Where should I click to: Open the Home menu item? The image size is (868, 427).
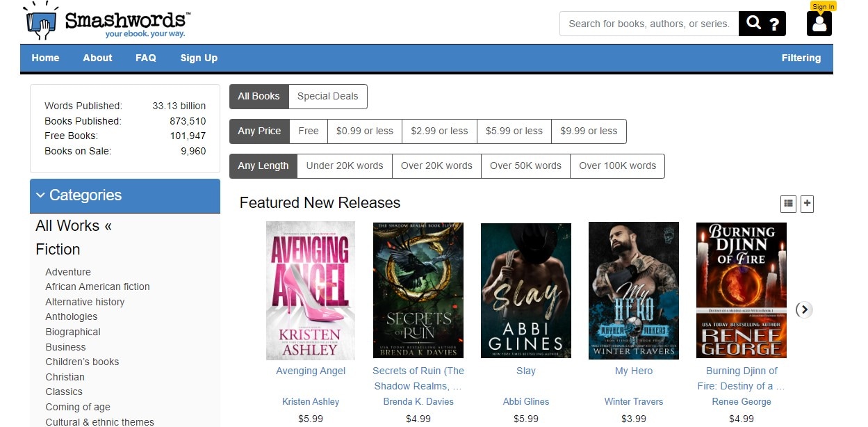click(x=45, y=58)
